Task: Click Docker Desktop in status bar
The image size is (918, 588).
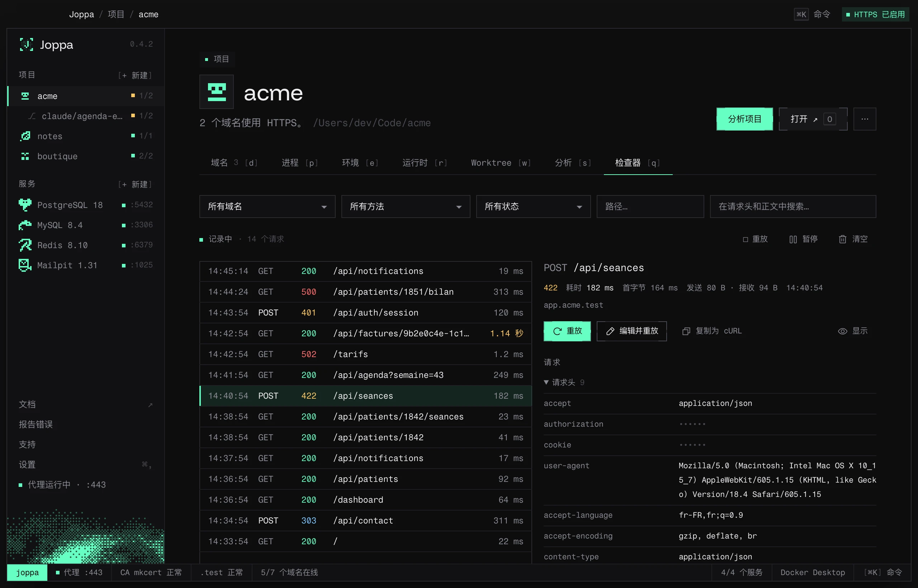Action: 812,572
